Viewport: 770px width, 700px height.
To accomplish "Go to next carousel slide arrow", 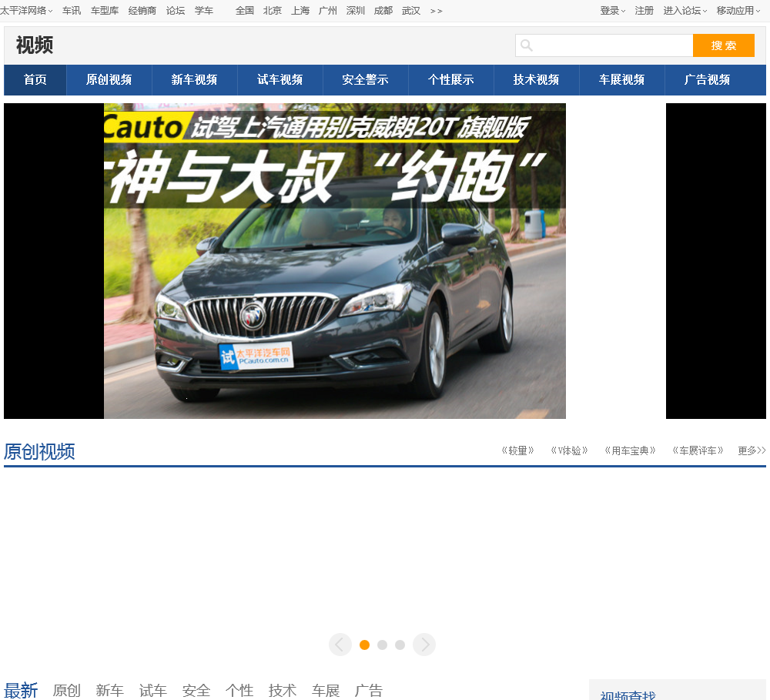I will (424, 645).
